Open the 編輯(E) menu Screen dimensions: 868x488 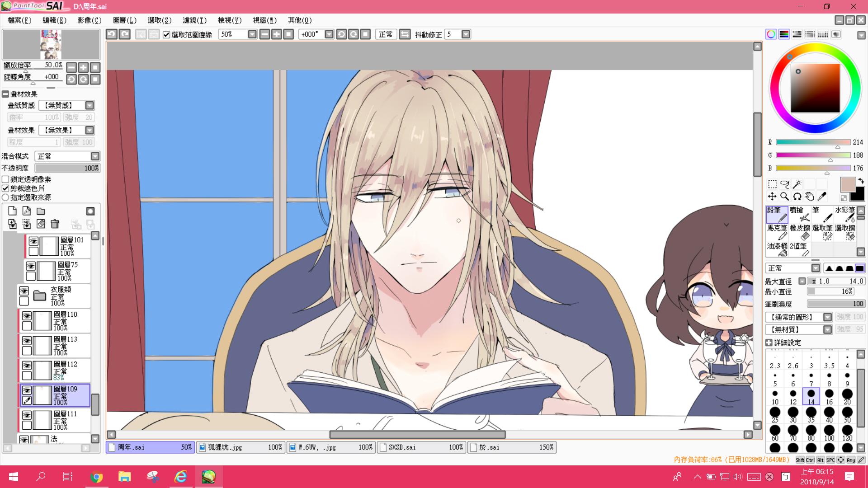point(54,20)
